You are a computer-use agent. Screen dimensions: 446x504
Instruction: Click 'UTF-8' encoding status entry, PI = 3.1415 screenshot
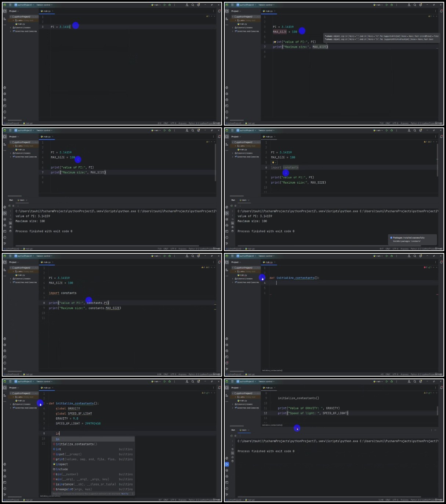pos(173,123)
